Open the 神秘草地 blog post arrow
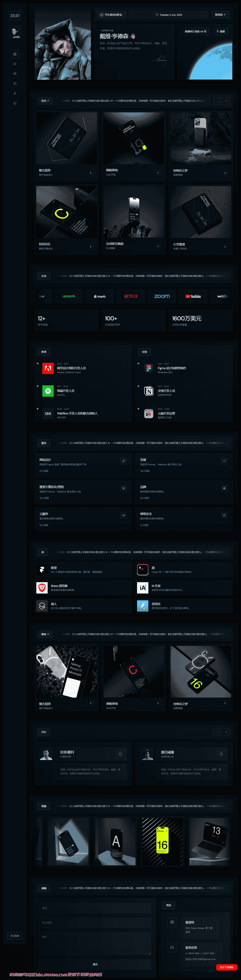The image size is (241, 980). (158, 703)
